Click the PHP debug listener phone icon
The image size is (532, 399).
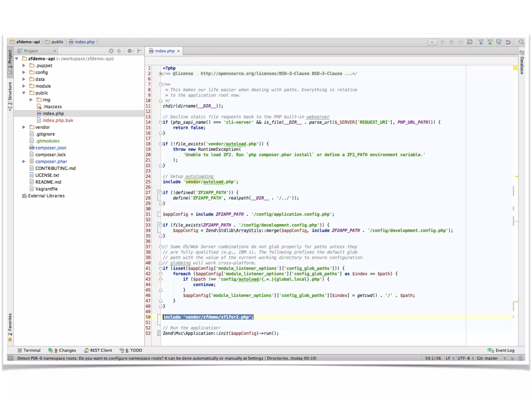pyautogui.click(x=469, y=42)
